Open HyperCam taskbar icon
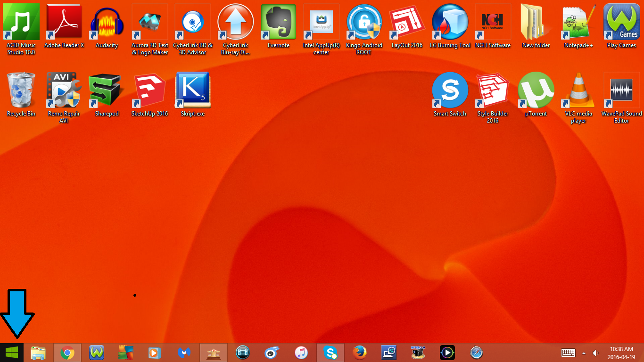 pyautogui.click(x=418, y=353)
